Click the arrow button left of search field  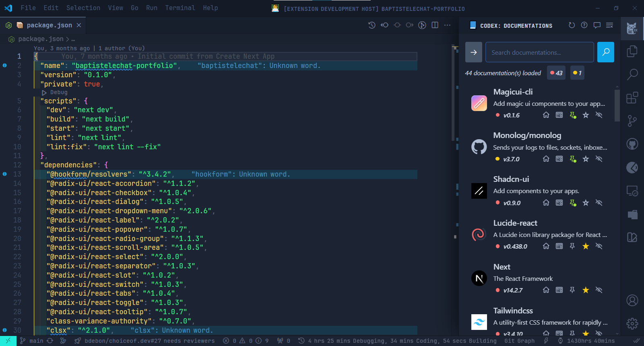(474, 52)
